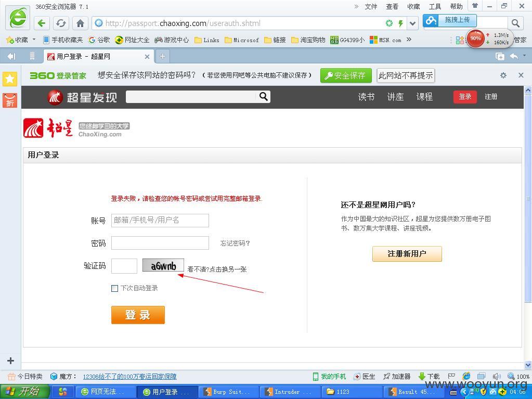Viewport: 532px width, 399px height.
Task: Click the 开始 Start button
Action: 25,392
